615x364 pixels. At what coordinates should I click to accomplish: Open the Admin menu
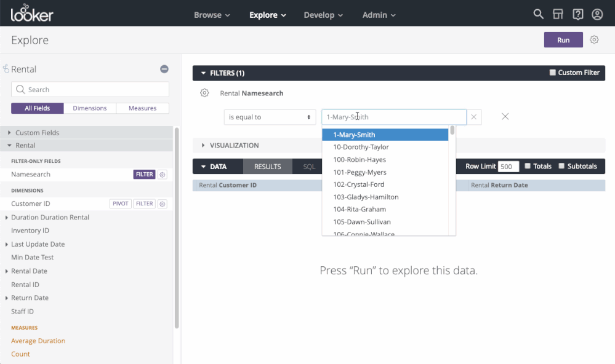pos(379,15)
